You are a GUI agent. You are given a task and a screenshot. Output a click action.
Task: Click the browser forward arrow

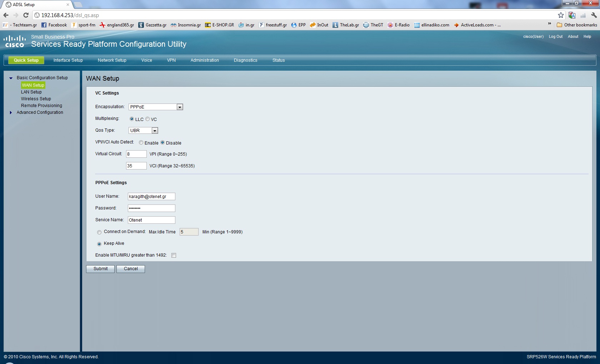pyautogui.click(x=16, y=15)
